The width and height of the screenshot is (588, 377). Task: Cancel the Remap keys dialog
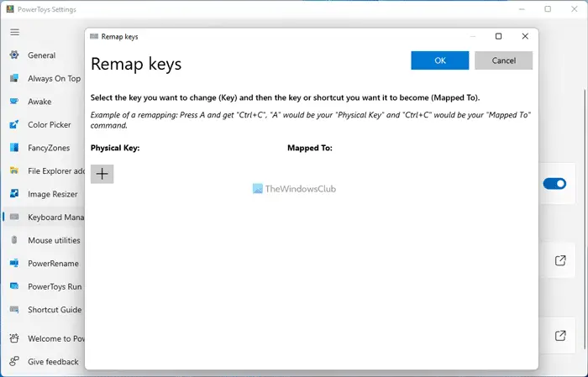[x=504, y=60]
